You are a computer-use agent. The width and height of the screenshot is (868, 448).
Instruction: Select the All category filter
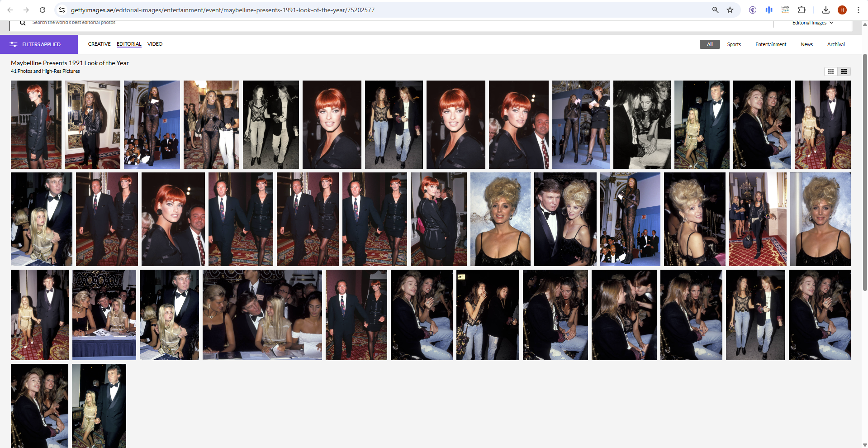click(x=710, y=44)
